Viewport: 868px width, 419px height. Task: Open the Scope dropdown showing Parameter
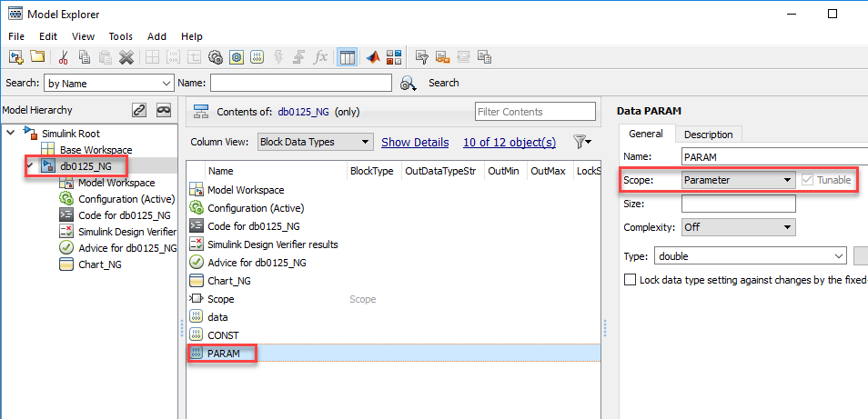tap(739, 180)
